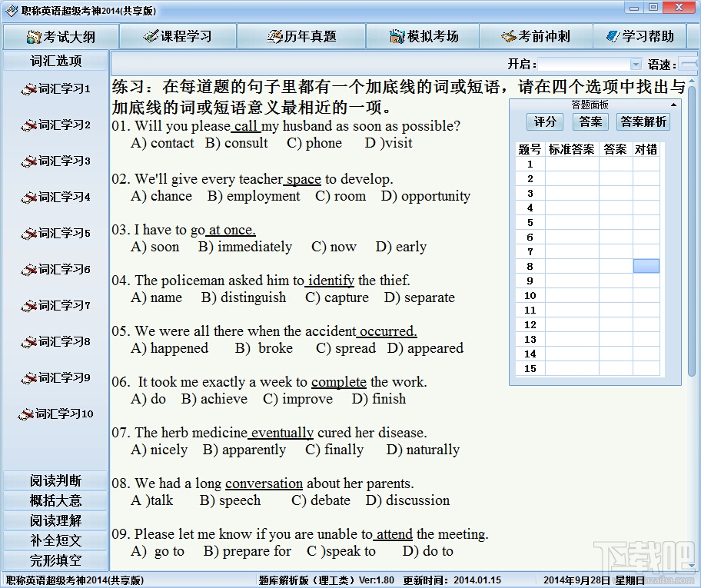
Task: Open the 课程学习 pencil icon
Action: click(x=151, y=36)
